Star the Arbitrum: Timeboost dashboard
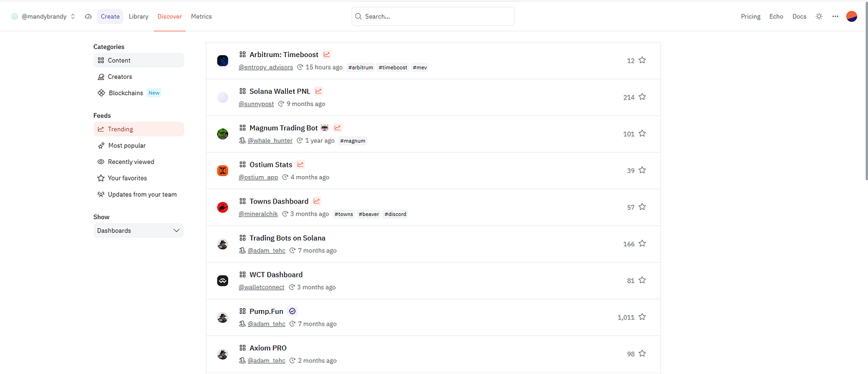 tap(642, 60)
